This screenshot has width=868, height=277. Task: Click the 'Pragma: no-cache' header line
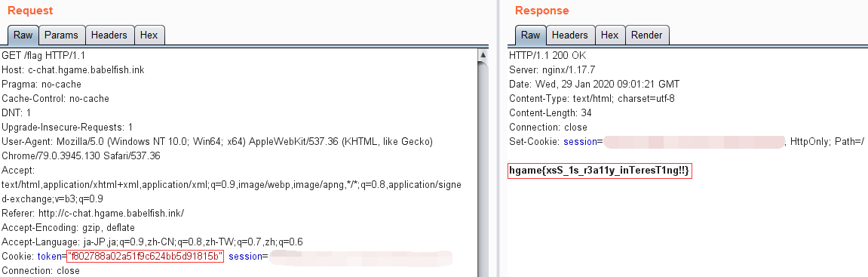click(x=41, y=85)
